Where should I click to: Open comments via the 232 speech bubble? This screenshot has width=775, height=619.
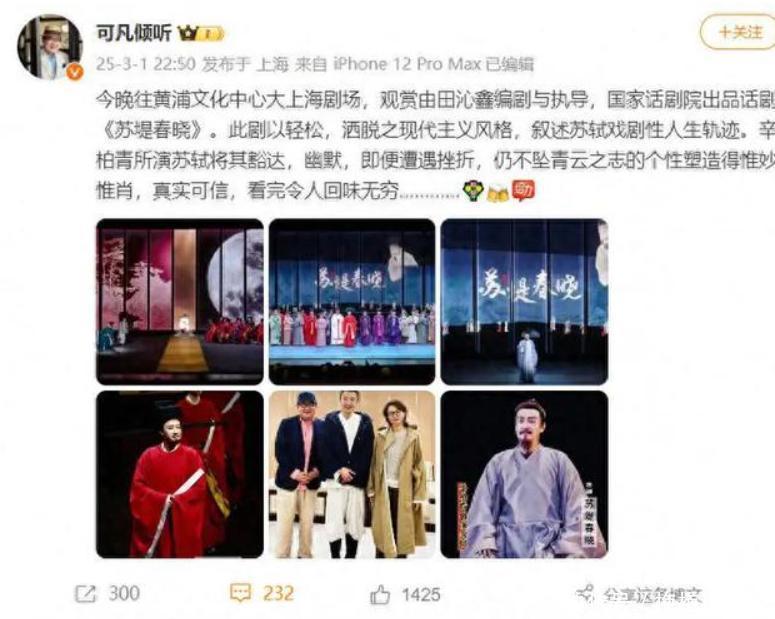coord(241,593)
